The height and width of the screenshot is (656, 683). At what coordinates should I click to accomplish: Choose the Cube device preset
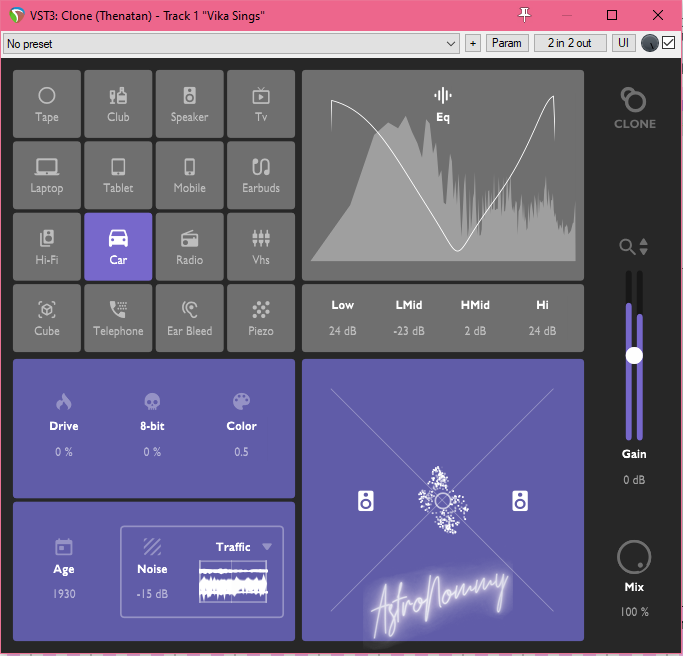click(47, 318)
